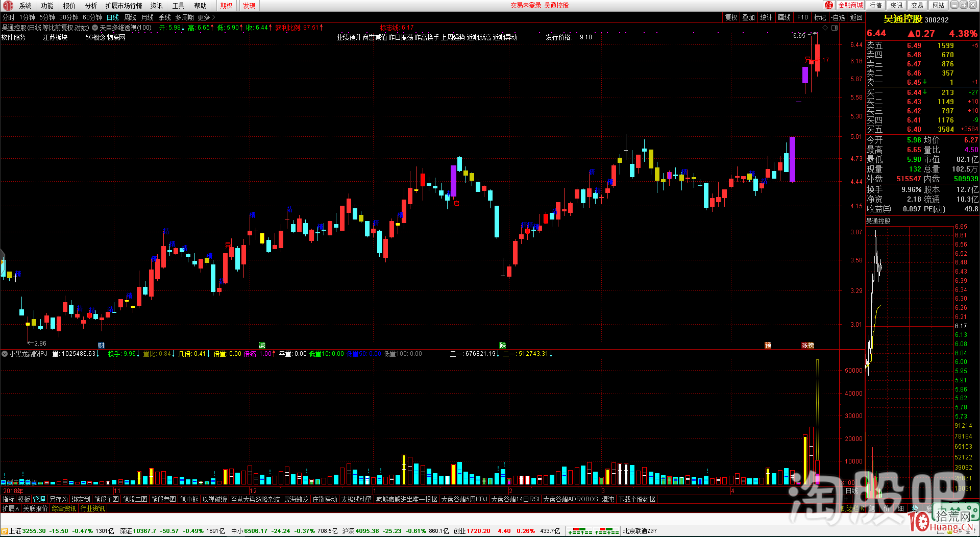Expand the 扩展 panel at bottom

point(10,508)
